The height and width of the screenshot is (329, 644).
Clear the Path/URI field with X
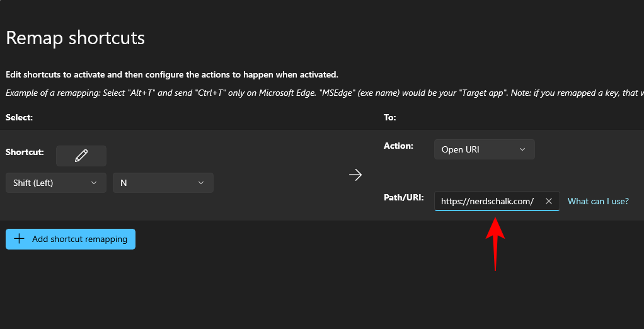[549, 201]
